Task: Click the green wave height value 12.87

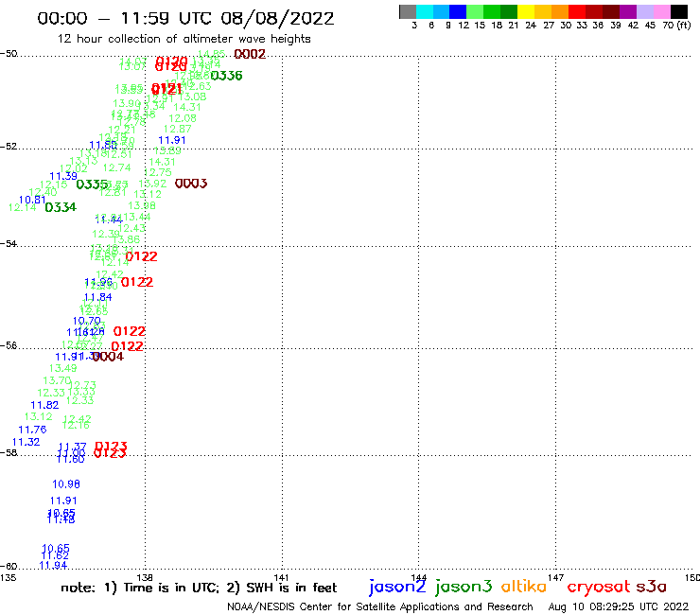Action: tap(178, 129)
